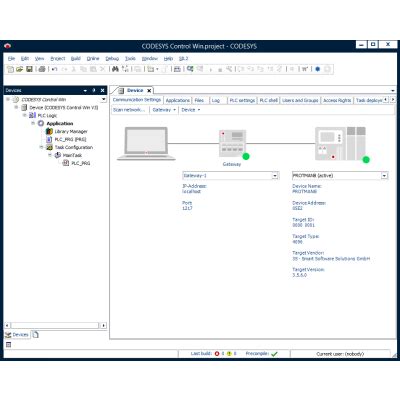Viewport: 400px width, 400px height.
Task: Collapse the Task Configuration node
Action: [41, 147]
